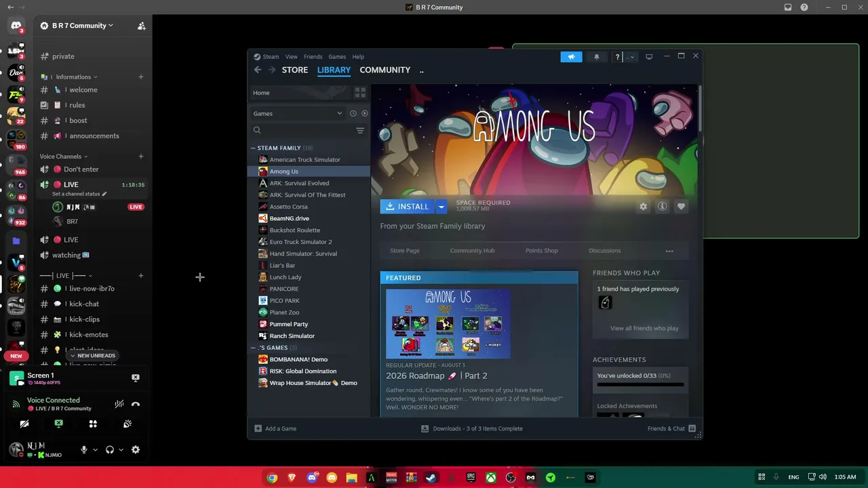
Task: Install Among Us
Action: coord(408,207)
